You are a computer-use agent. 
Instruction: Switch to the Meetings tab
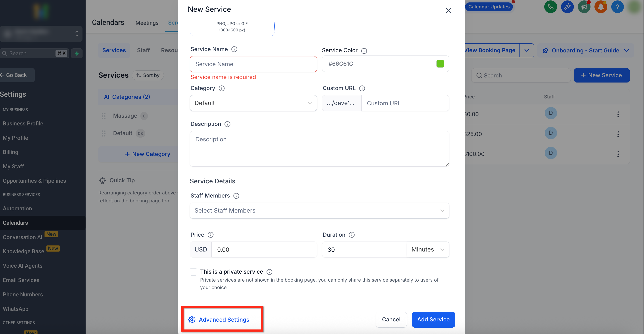tap(147, 23)
